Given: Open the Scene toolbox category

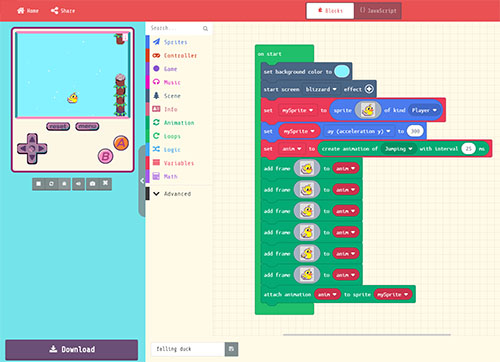Looking at the screenshot, I should point(179,96).
